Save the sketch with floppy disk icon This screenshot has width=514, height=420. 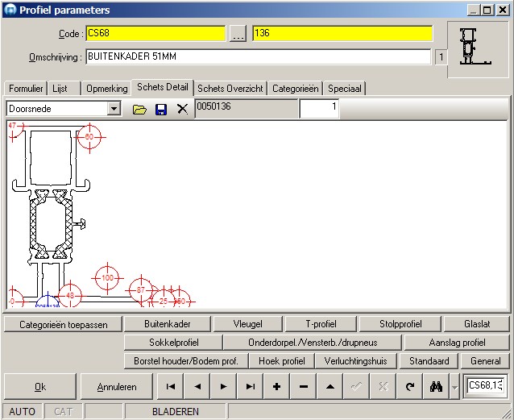point(161,109)
